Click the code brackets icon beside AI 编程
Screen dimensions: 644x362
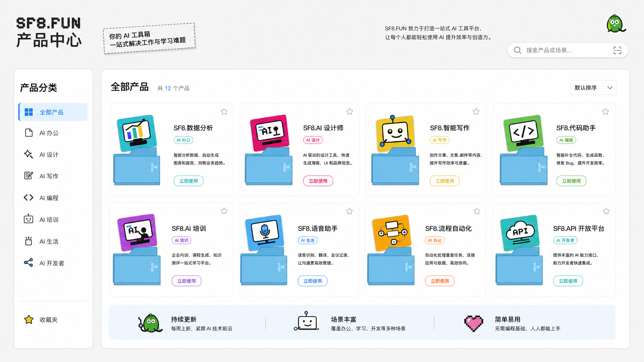29,198
